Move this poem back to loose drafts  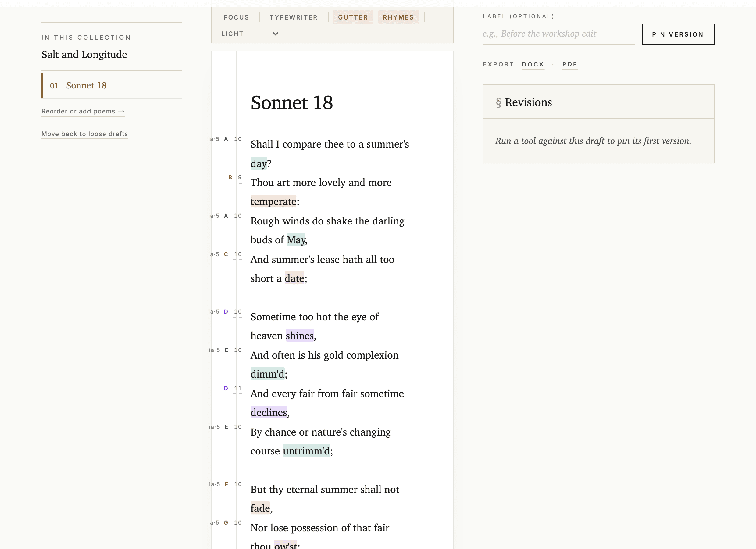click(85, 134)
